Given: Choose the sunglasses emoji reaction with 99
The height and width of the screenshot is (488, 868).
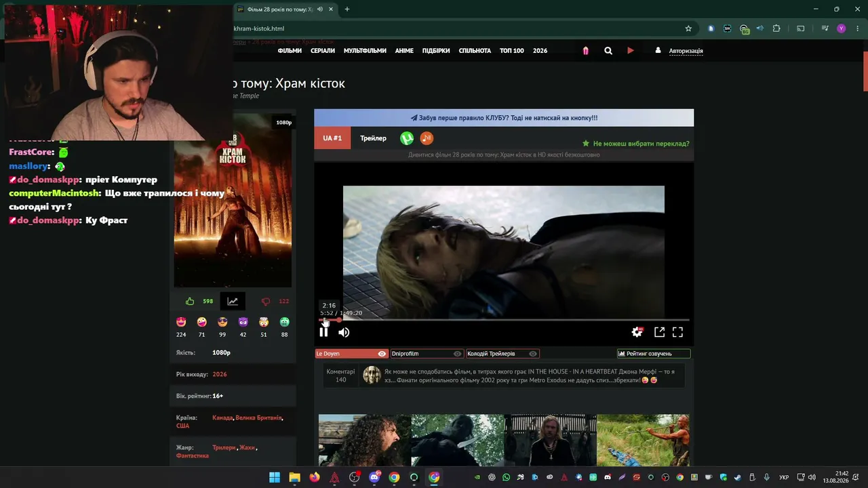Looking at the screenshot, I should click(x=222, y=322).
